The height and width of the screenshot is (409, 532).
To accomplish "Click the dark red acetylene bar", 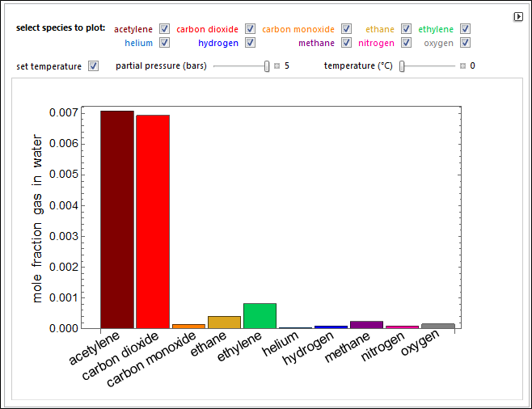I will click(x=116, y=219).
